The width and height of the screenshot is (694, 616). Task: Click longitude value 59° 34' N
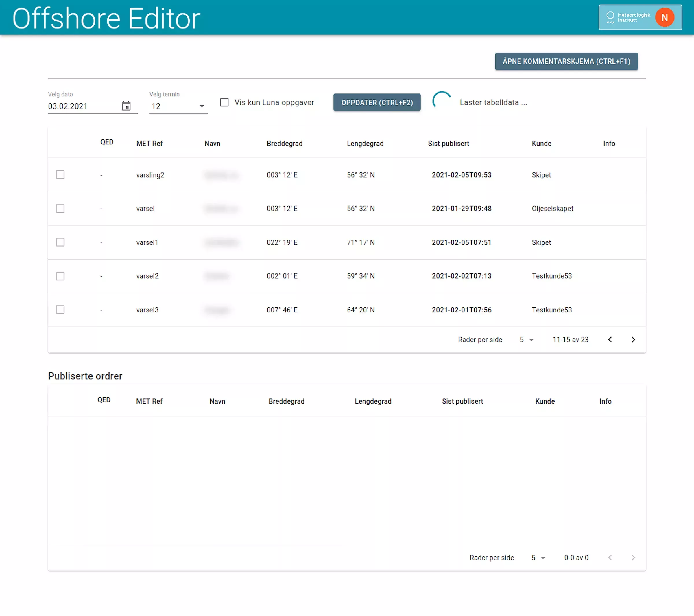[361, 276]
